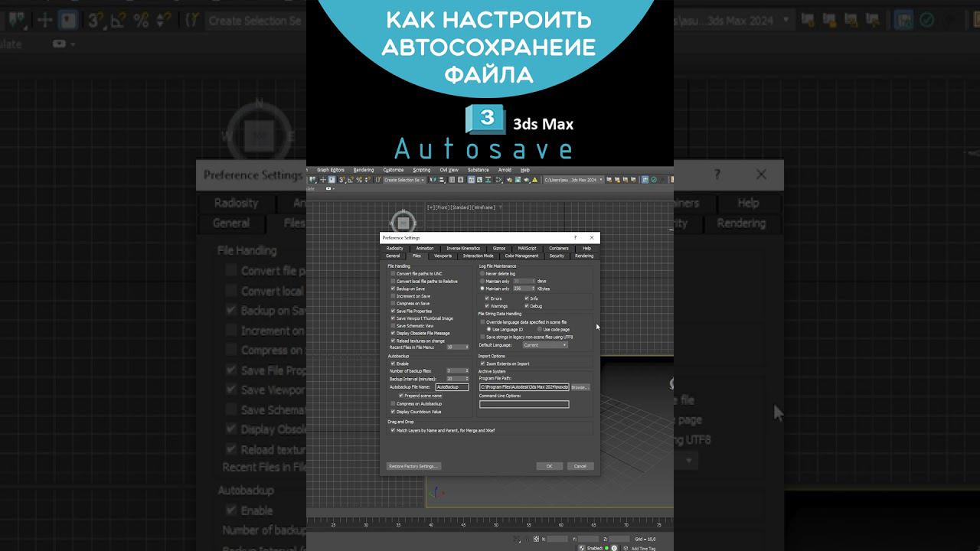
Task: Click the Align tool icon
Action: [x=442, y=180]
